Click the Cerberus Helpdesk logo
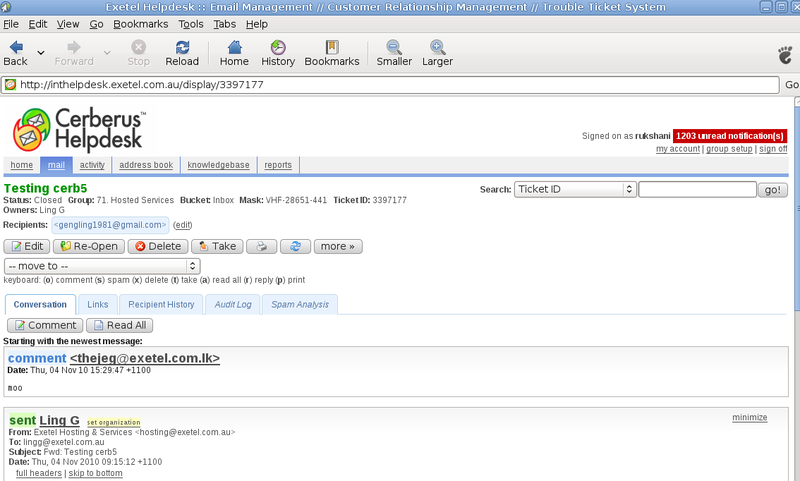800x481 pixels. coord(80,130)
